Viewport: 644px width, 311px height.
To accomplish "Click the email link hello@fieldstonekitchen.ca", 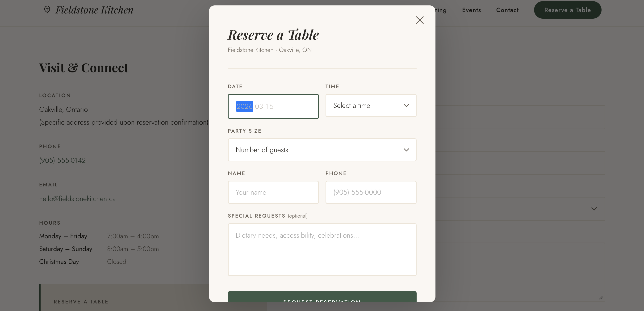I will pyautogui.click(x=77, y=198).
